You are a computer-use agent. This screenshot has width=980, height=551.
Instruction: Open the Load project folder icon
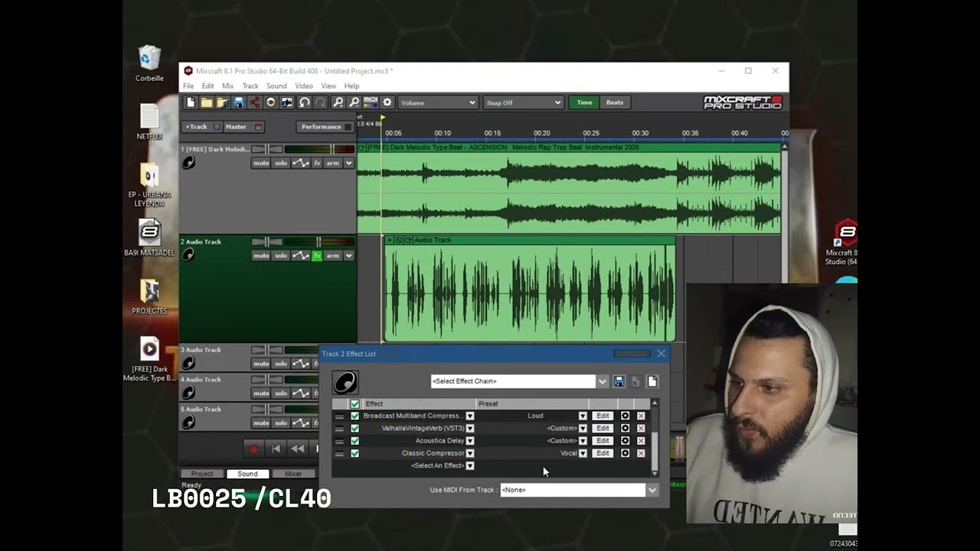[207, 103]
